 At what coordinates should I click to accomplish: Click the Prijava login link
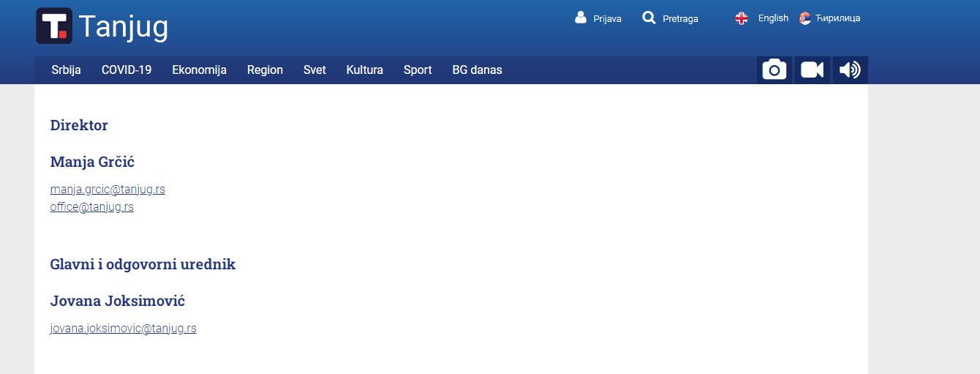click(608, 19)
